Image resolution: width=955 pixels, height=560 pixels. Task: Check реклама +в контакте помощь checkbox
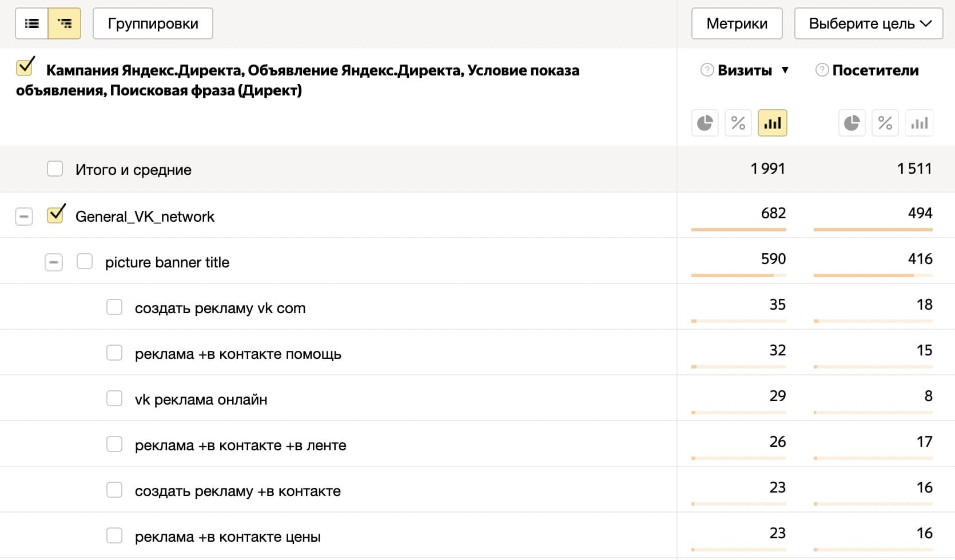tap(114, 353)
